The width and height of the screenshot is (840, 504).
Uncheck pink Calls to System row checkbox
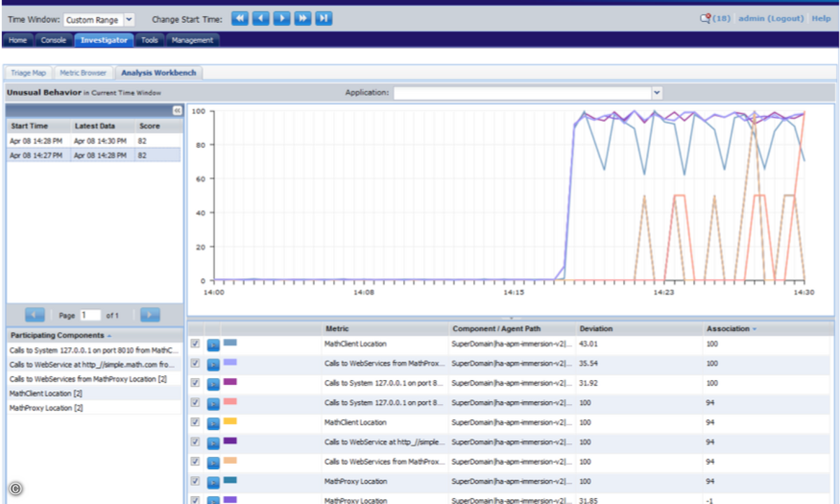[x=195, y=402]
